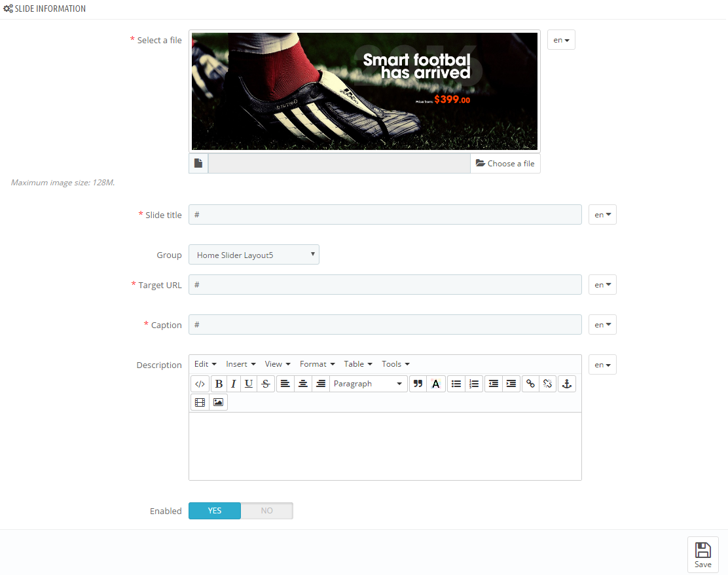Open language dropdown for Slide title
This screenshot has height=575, width=728.
603,215
